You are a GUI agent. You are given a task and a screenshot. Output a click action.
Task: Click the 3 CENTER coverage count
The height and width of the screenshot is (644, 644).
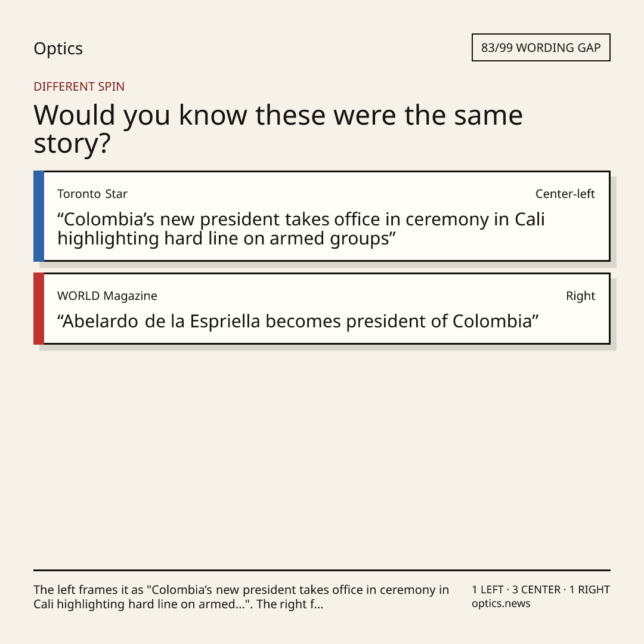point(536,590)
